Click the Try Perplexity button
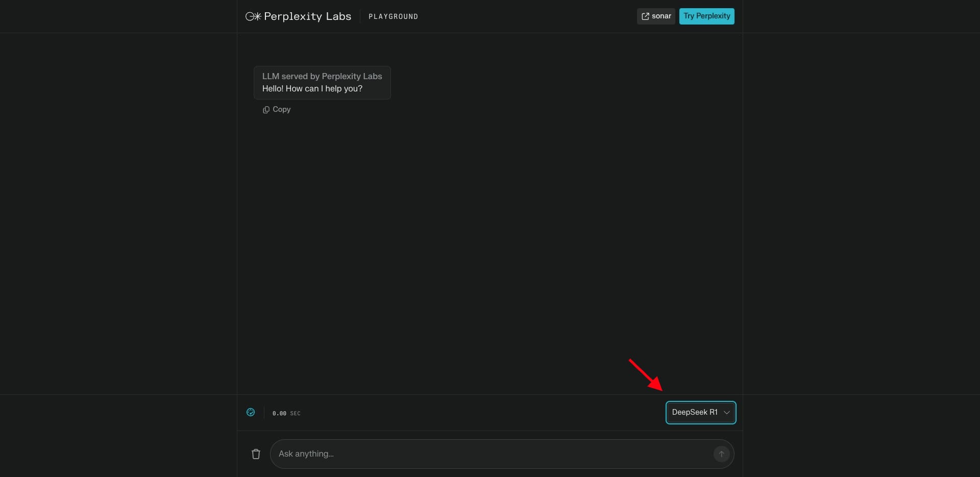Image resolution: width=980 pixels, height=477 pixels. pyautogui.click(x=707, y=16)
